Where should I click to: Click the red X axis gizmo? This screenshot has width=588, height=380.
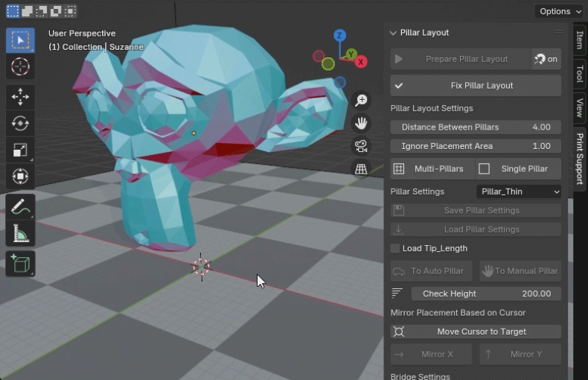click(361, 62)
